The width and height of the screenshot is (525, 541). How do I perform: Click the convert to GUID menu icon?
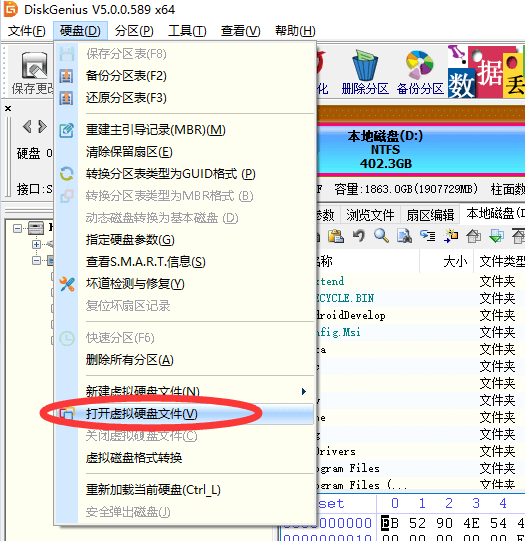pos(66,174)
